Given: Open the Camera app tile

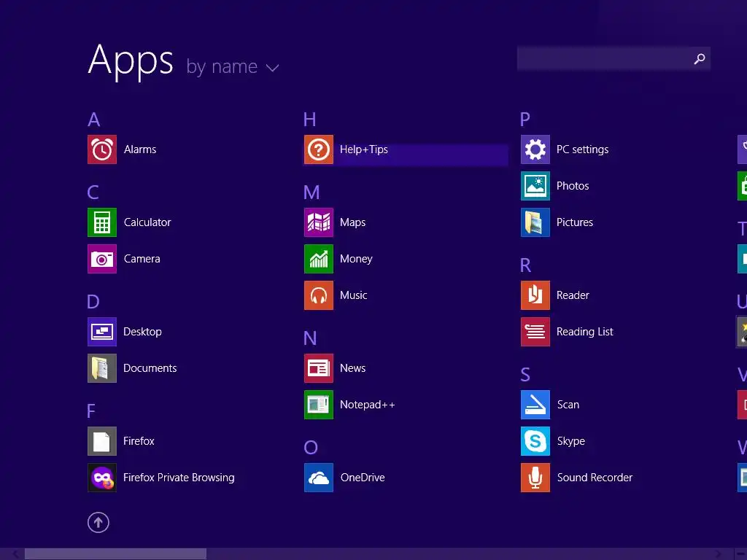Looking at the screenshot, I should (x=102, y=259).
